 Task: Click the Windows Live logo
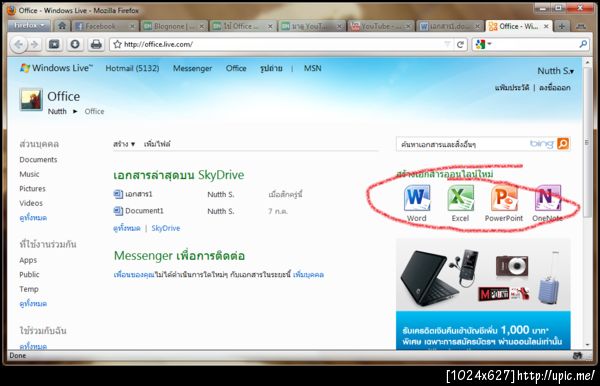pos(56,68)
